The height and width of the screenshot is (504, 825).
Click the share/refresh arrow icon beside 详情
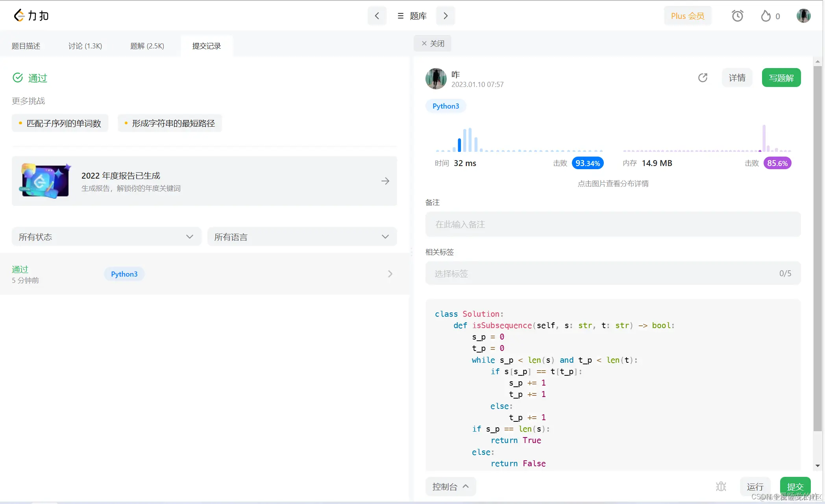point(703,78)
